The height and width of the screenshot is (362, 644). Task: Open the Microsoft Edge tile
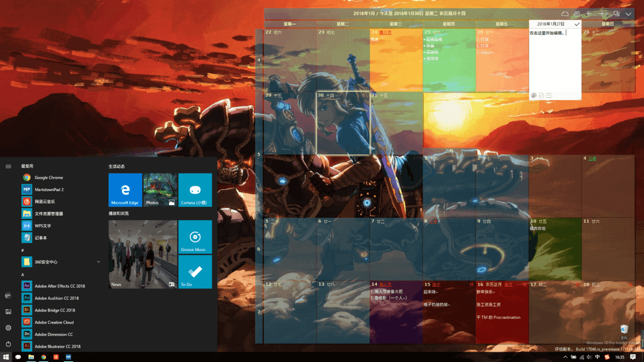[x=125, y=190]
